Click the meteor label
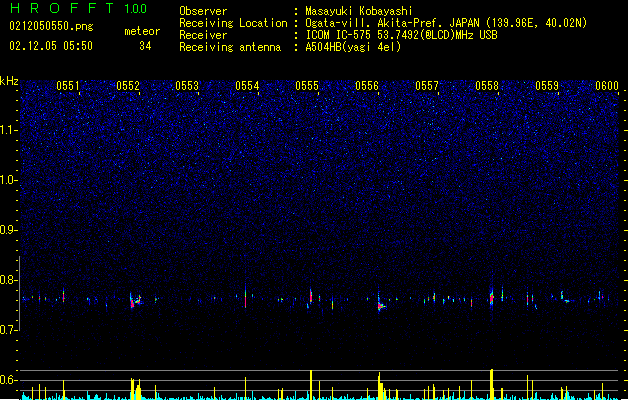Screen dimensions: 629x400 point(142,31)
